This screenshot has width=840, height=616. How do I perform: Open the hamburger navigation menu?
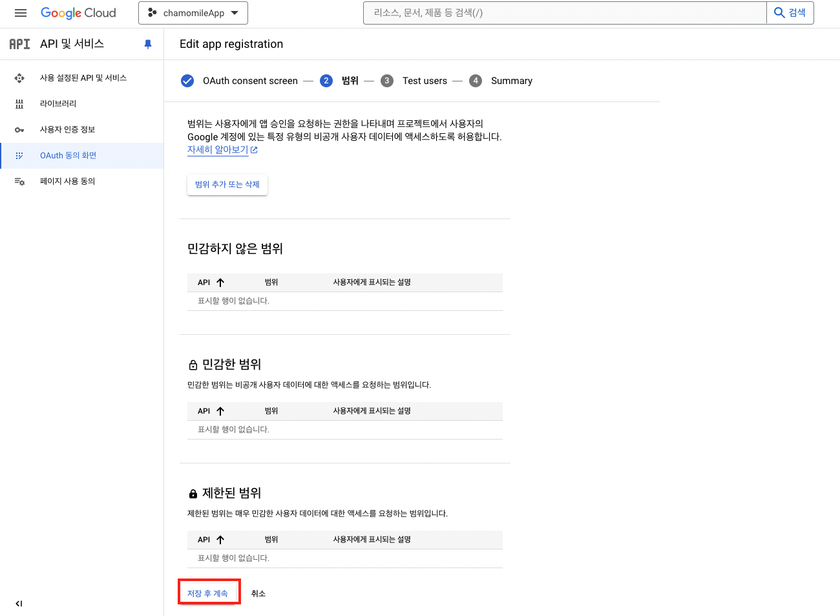pyautogui.click(x=21, y=13)
